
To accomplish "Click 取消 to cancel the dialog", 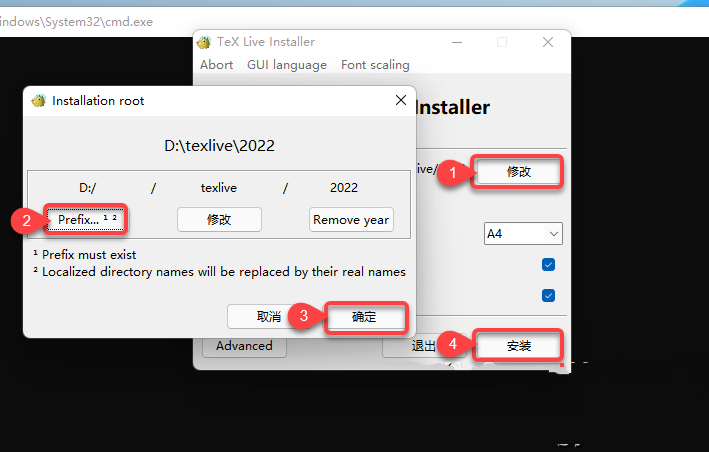I will point(269,316).
